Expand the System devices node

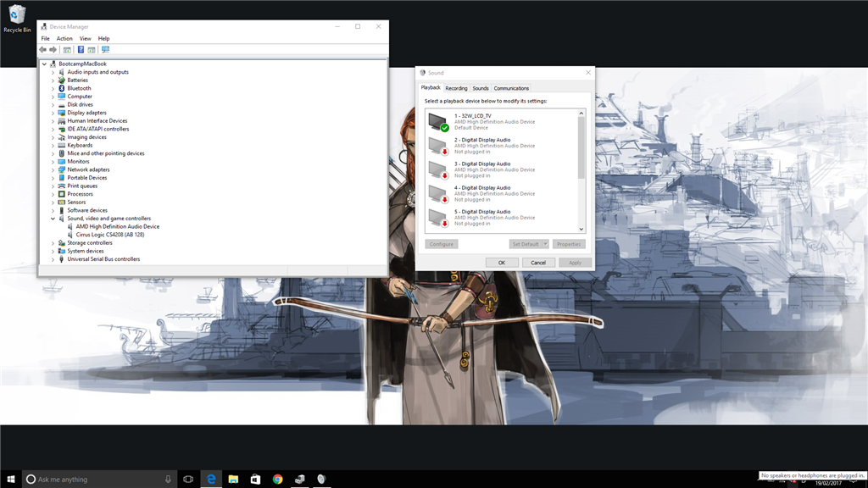click(x=53, y=251)
